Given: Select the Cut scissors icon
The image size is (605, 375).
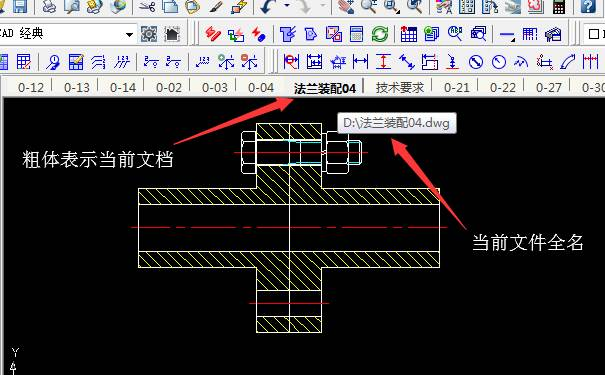Looking at the screenshot, I should pos(147,7).
